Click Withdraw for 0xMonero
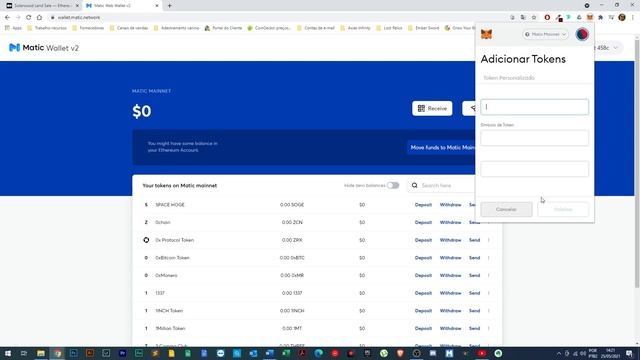 click(450, 276)
